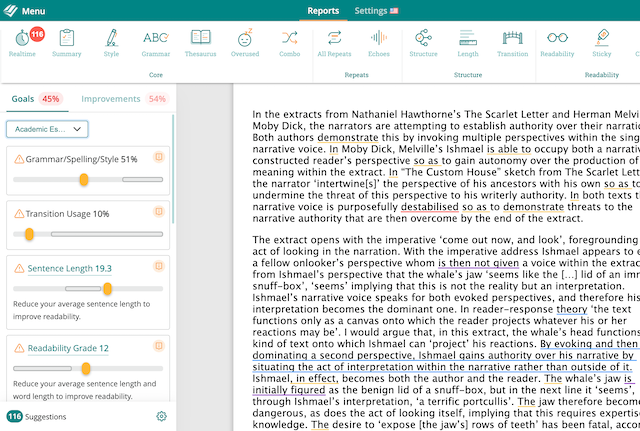Open the Realtime report
The image size is (640, 431).
[x=22, y=43]
